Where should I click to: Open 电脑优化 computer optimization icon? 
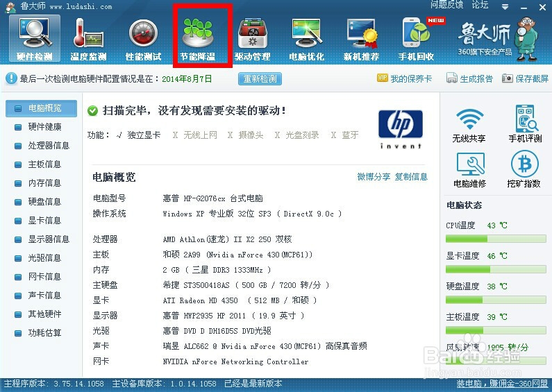[x=307, y=40]
